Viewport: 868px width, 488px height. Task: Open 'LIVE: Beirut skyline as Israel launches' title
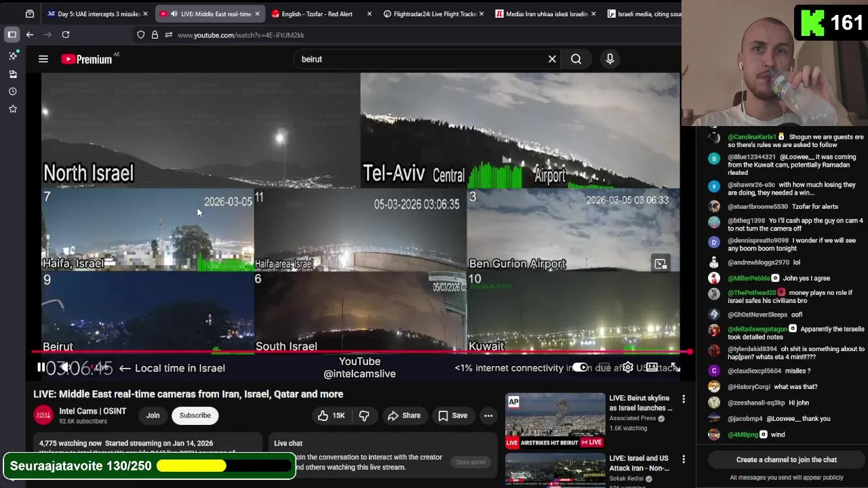coord(641,403)
